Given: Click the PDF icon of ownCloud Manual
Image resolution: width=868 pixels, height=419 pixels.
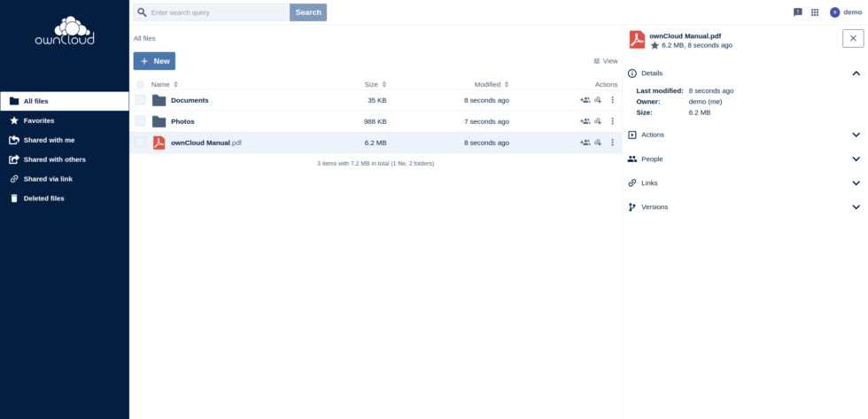Looking at the screenshot, I should (x=159, y=143).
